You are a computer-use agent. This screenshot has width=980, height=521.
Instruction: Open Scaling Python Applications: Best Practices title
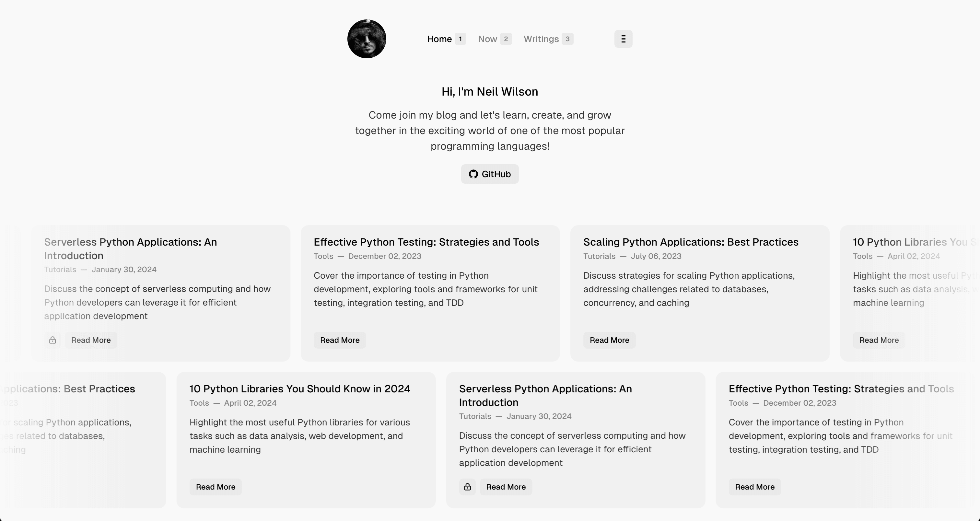691,242
